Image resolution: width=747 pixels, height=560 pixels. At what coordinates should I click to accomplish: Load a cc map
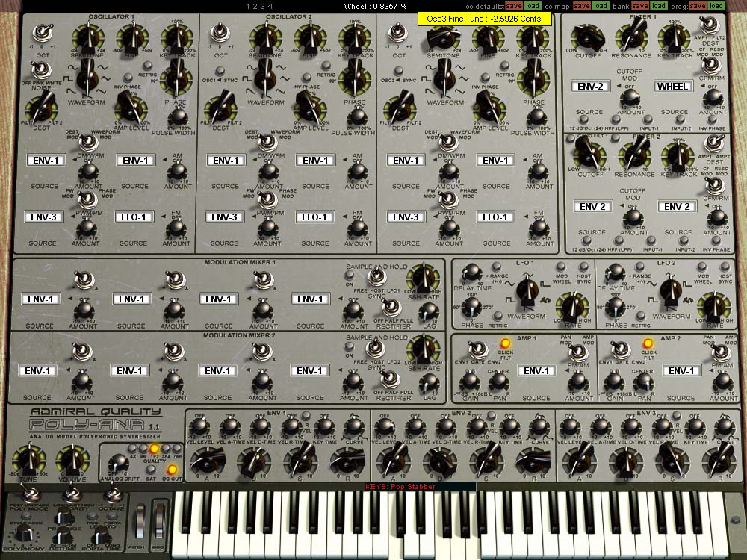(601, 6)
